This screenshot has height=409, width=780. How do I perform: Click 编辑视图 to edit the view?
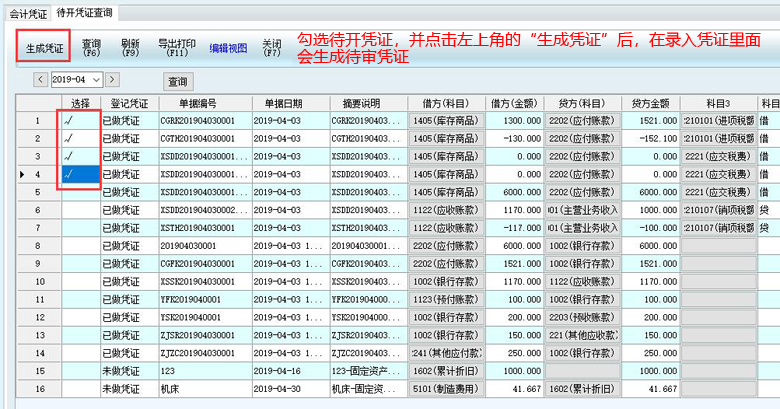(229, 48)
